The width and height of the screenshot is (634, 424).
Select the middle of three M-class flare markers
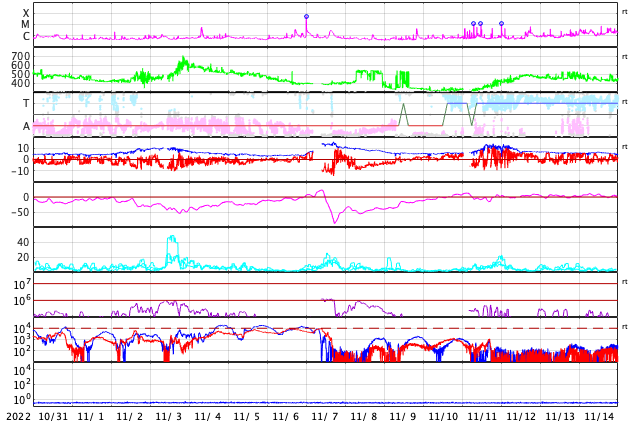coord(480,23)
